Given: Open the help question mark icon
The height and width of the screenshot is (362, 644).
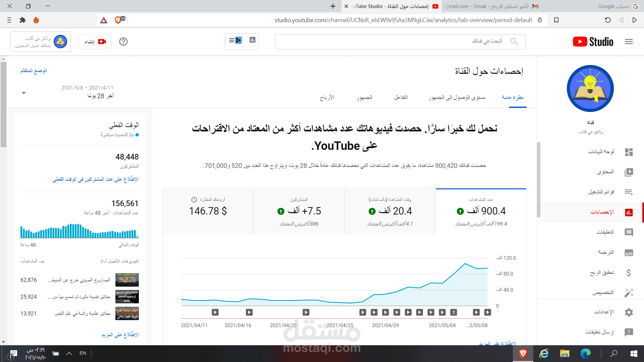Looking at the screenshot, I should [123, 42].
